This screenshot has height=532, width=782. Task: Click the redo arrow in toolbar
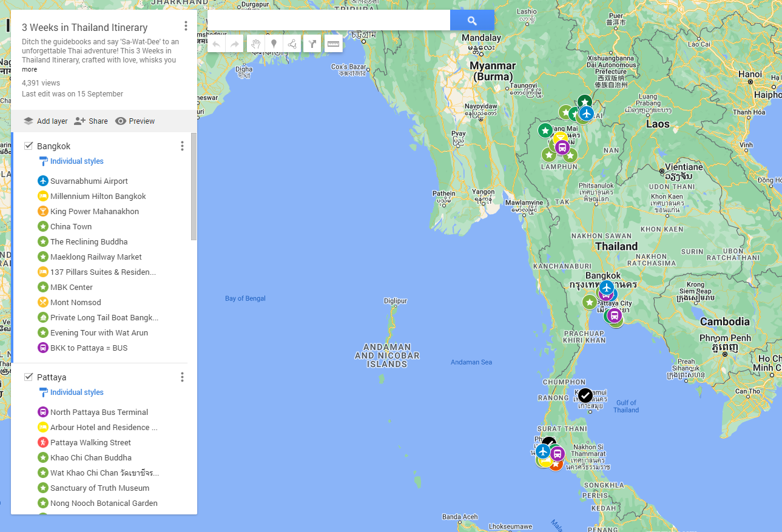[234, 44]
